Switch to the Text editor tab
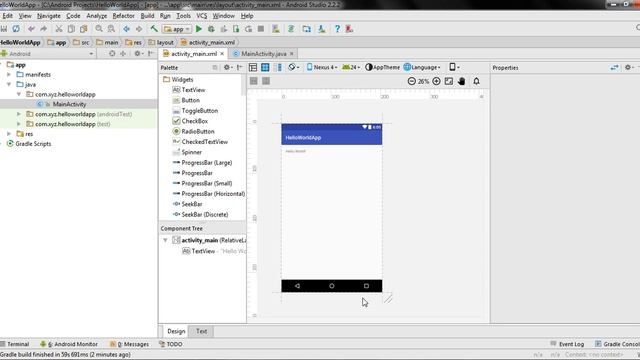 (x=201, y=331)
